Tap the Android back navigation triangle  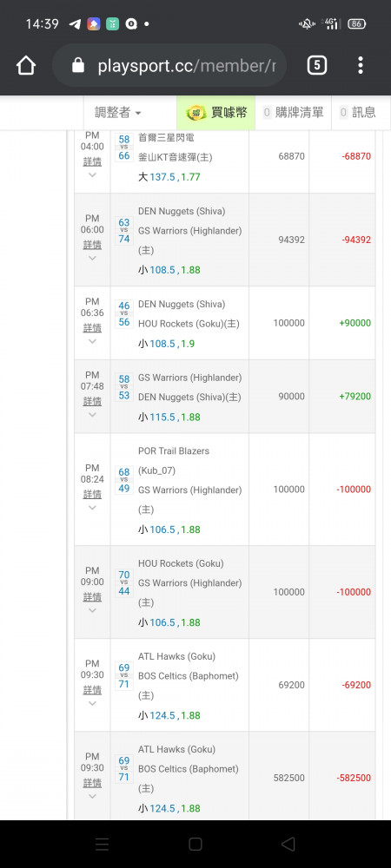pyautogui.click(x=288, y=844)
